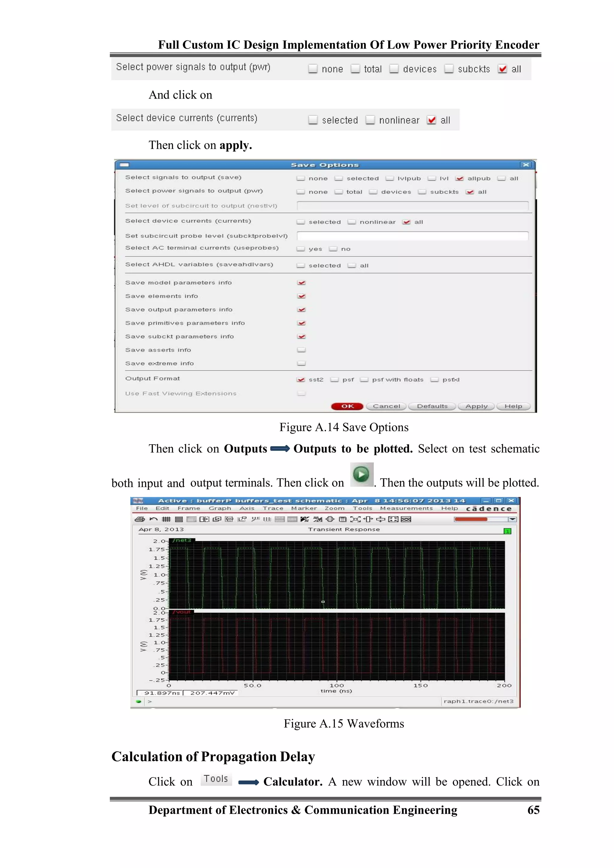This screenshot has height=868, width=614.
Task: Open the Trace menu
Action: 273,509
